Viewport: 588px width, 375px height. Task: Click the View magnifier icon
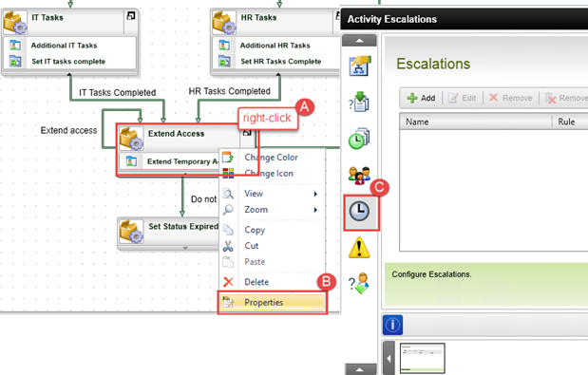tap(228, 194)
